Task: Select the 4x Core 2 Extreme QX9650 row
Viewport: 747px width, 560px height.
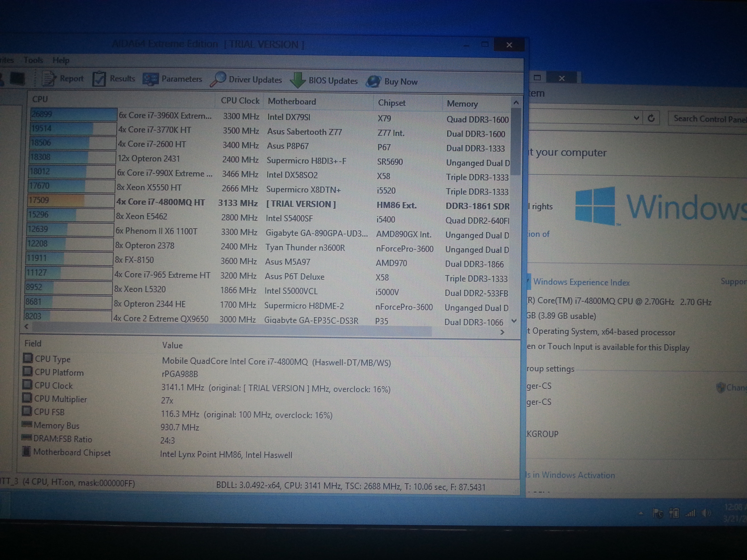Action: [265, 319]
